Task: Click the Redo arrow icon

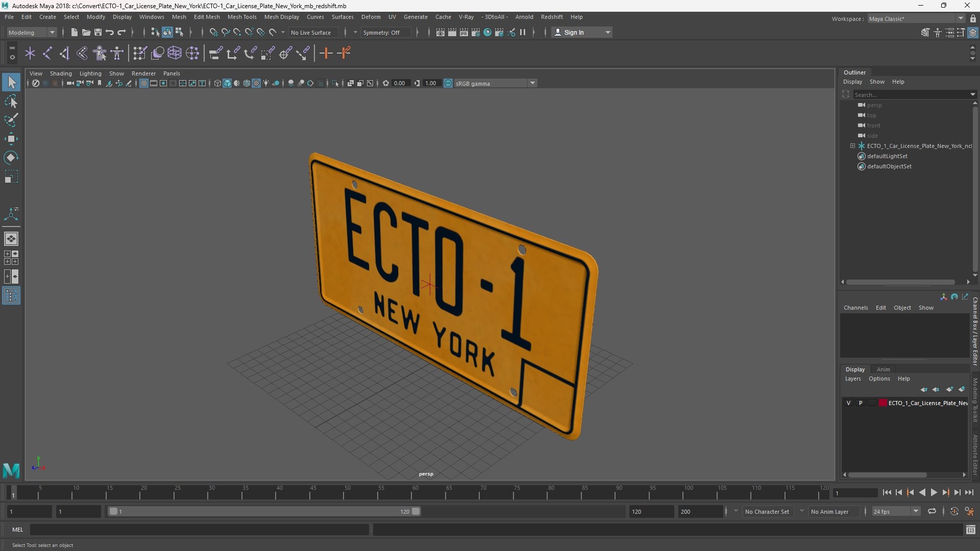Action: point(121,32)
